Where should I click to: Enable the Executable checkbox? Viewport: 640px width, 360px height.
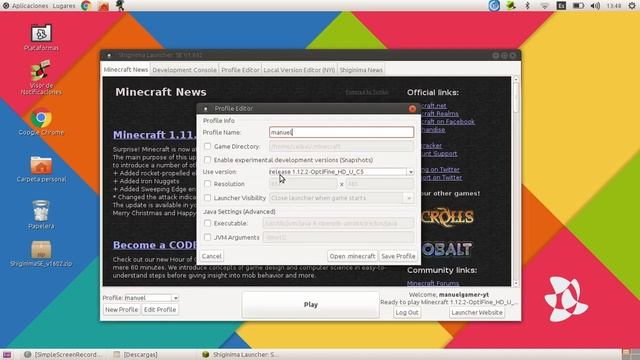tap(207, 223)
